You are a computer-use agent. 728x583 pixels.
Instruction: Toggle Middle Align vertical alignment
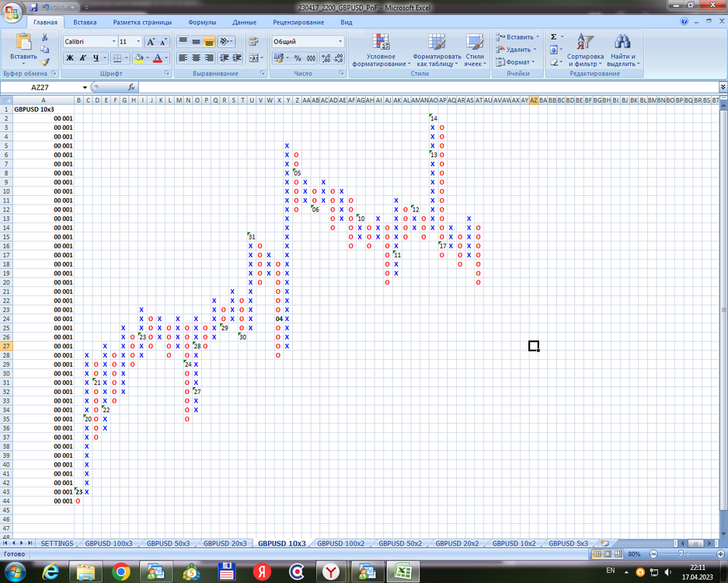(196, 42)
